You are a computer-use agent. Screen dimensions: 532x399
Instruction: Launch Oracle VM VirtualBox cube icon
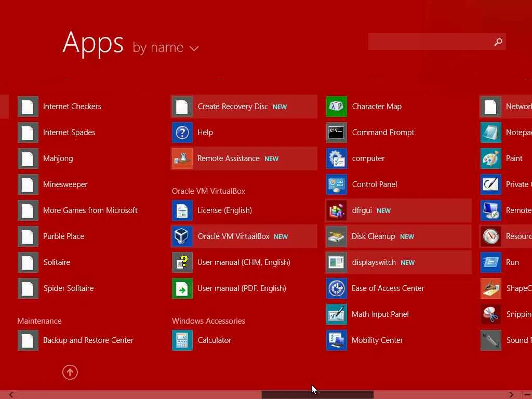pyautogui.click(x=182, y=236)
